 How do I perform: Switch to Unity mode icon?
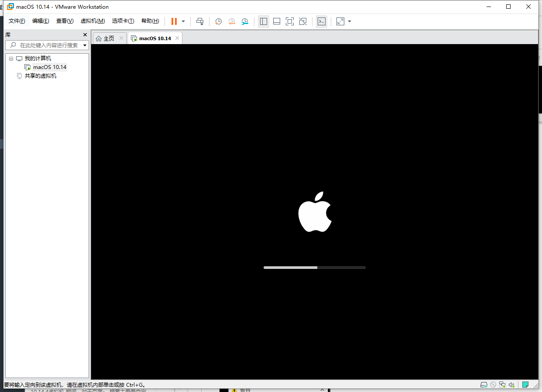click(x=303, y=21)
